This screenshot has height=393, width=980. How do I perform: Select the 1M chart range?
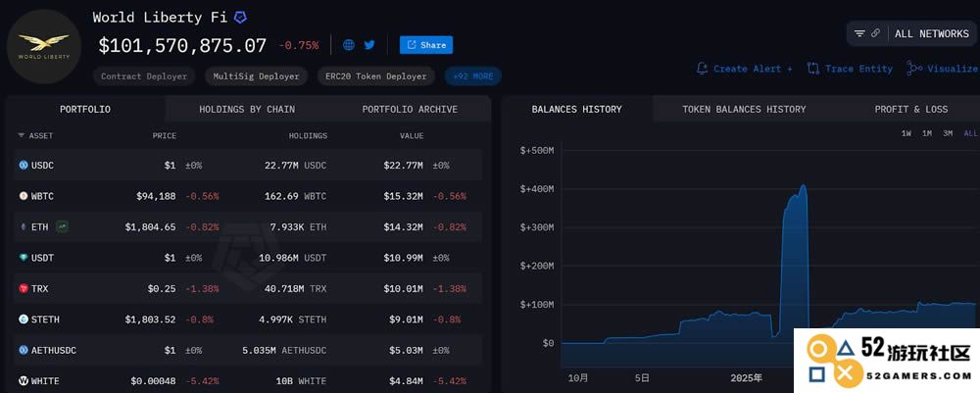pos(927,133)
